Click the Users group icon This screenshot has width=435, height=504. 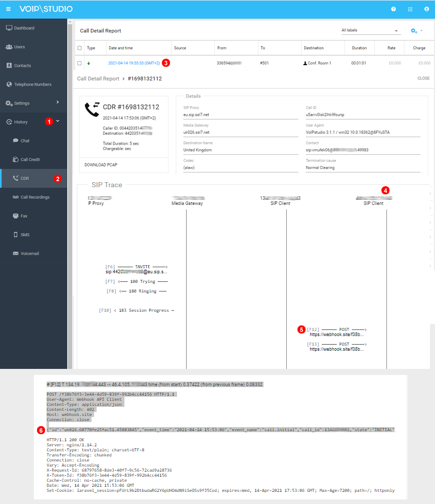pyautogui.click(x=9, y=47)
